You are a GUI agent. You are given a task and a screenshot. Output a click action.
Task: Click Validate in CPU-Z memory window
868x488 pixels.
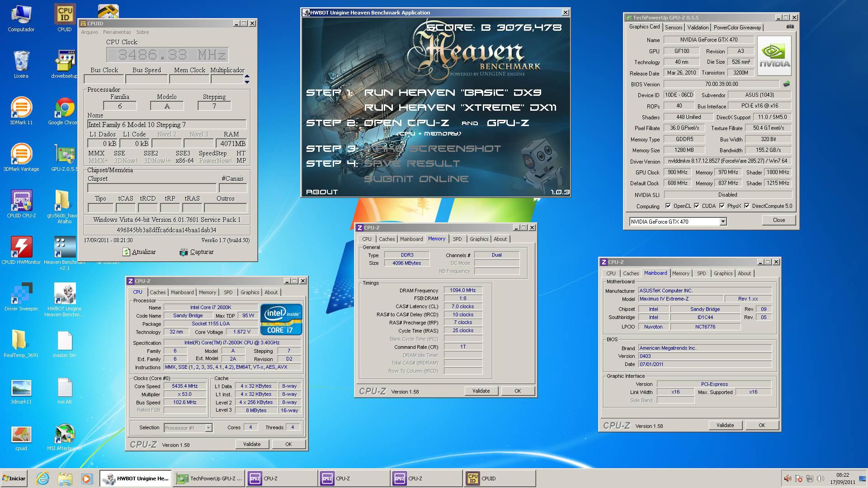coord(481,391)
